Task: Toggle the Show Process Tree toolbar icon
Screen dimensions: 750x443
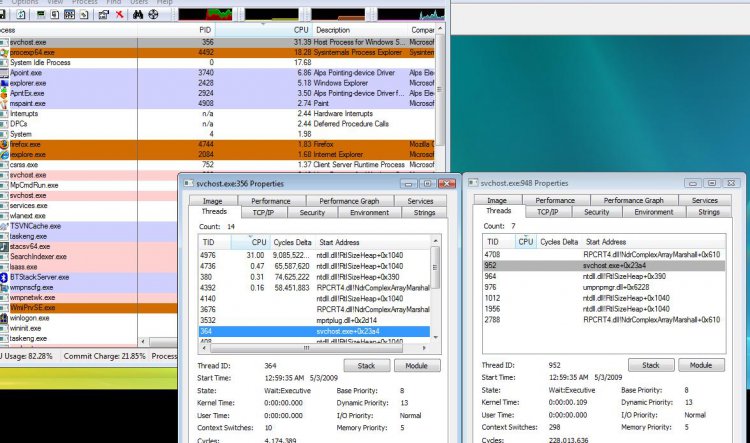Action: tap(55, 14)
